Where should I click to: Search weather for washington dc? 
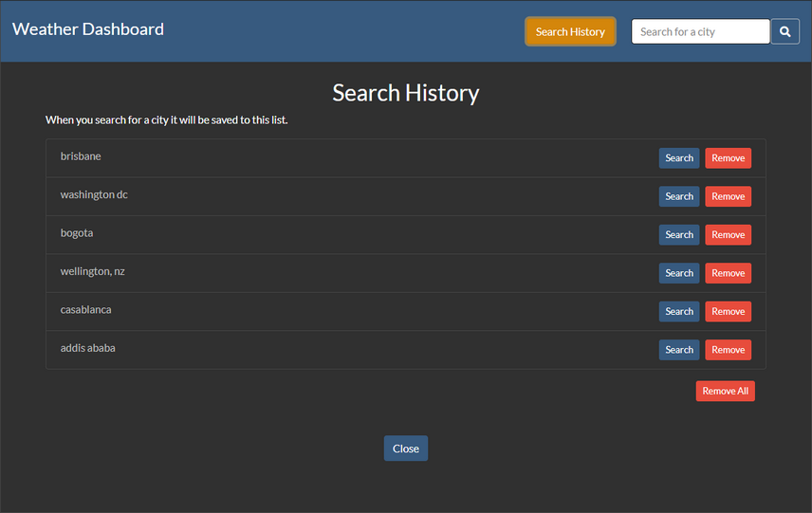tap(679, 196)
